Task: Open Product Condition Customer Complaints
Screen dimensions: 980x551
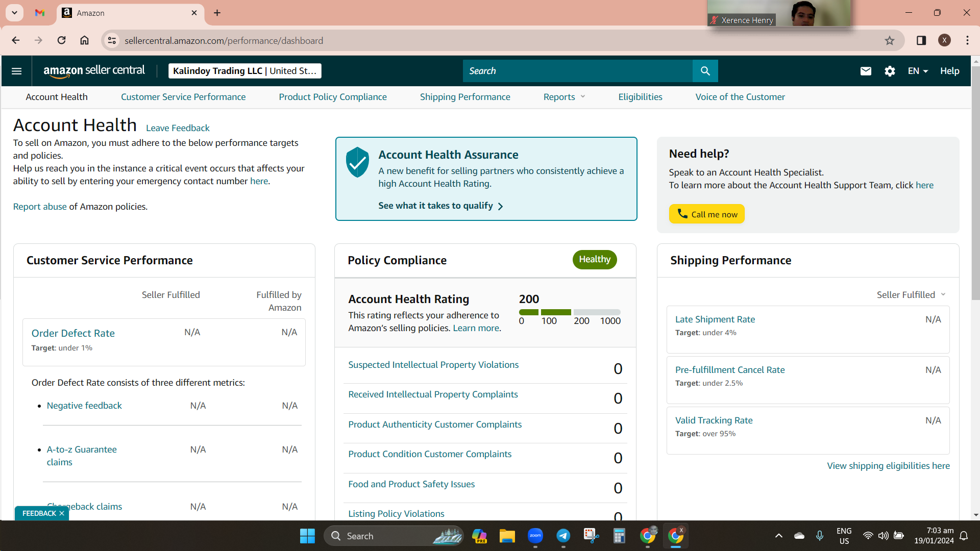Action: [430, 454]
